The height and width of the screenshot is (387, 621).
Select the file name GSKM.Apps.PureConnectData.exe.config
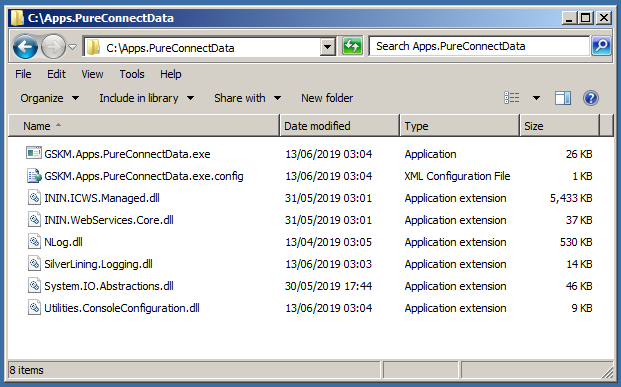coord(144,176)
